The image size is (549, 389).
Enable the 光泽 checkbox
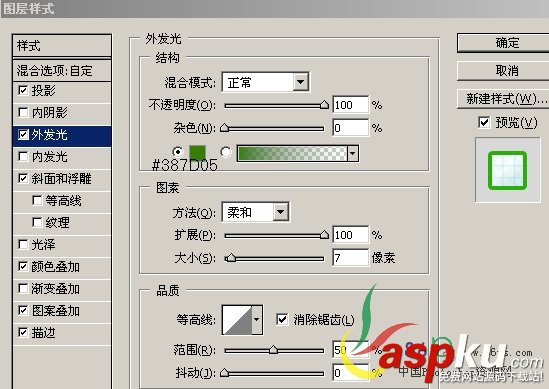[23, 244]
